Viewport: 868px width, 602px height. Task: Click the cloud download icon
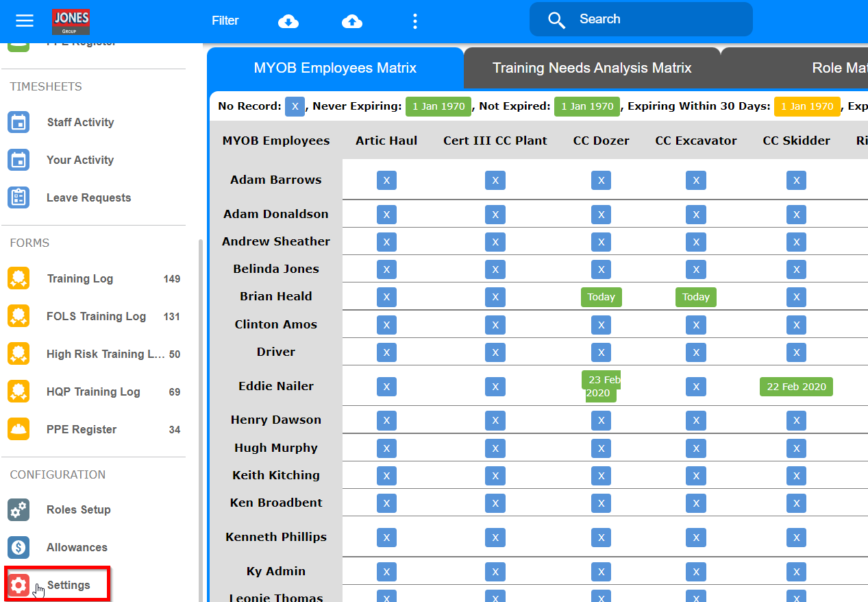pos(288,21)
